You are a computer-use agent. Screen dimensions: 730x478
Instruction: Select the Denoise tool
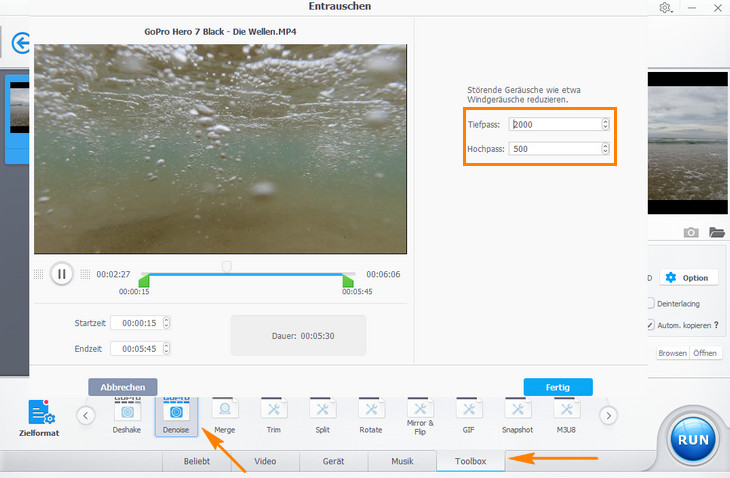[x=176, y=416]
